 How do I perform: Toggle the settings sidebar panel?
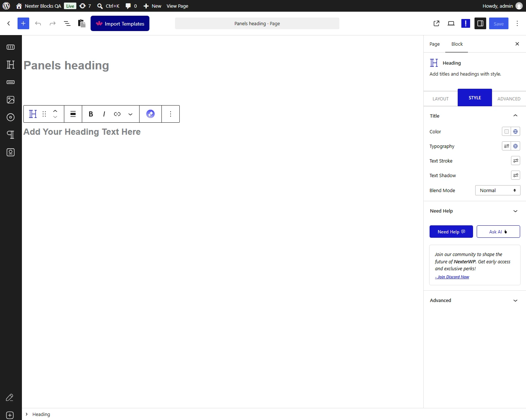(x=480, y=23)
